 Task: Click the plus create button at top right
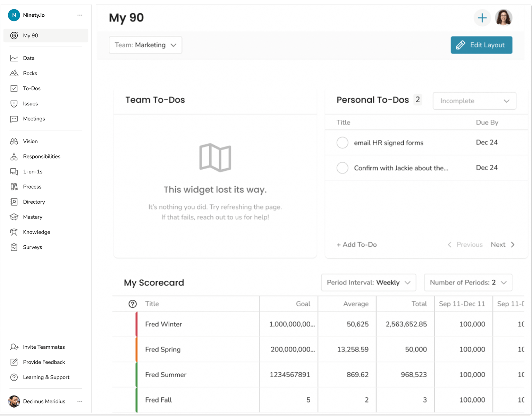(482, 18)
